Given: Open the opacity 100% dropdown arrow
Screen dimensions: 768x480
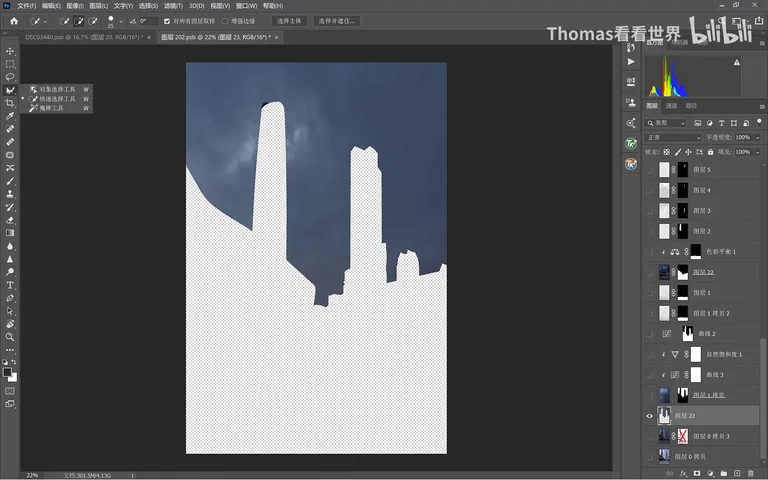Looking at the screenshot, I should pyautogui.click(x=758, y=138).
